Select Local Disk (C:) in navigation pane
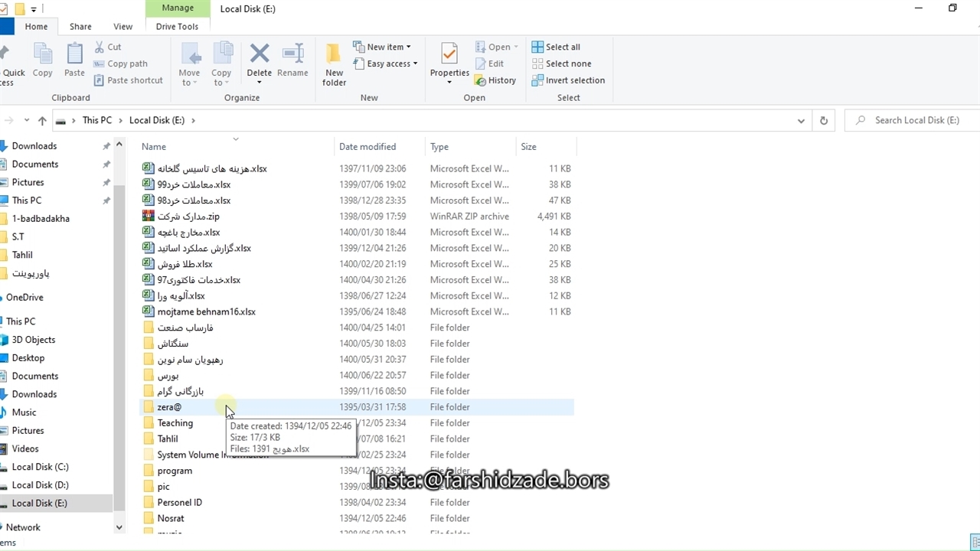980x551 pixels. (x=40, y=467)
